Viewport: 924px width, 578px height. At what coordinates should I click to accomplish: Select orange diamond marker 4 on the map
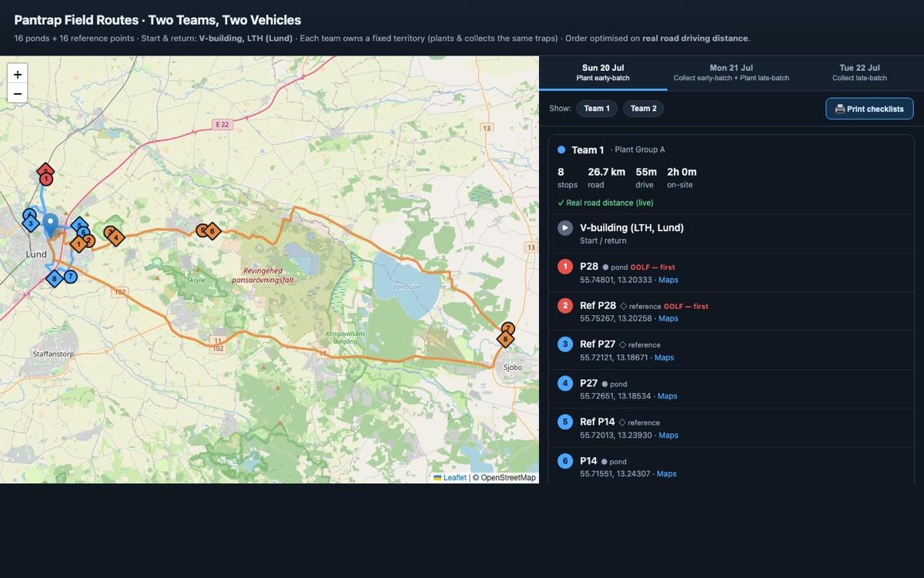pos(115,238)
